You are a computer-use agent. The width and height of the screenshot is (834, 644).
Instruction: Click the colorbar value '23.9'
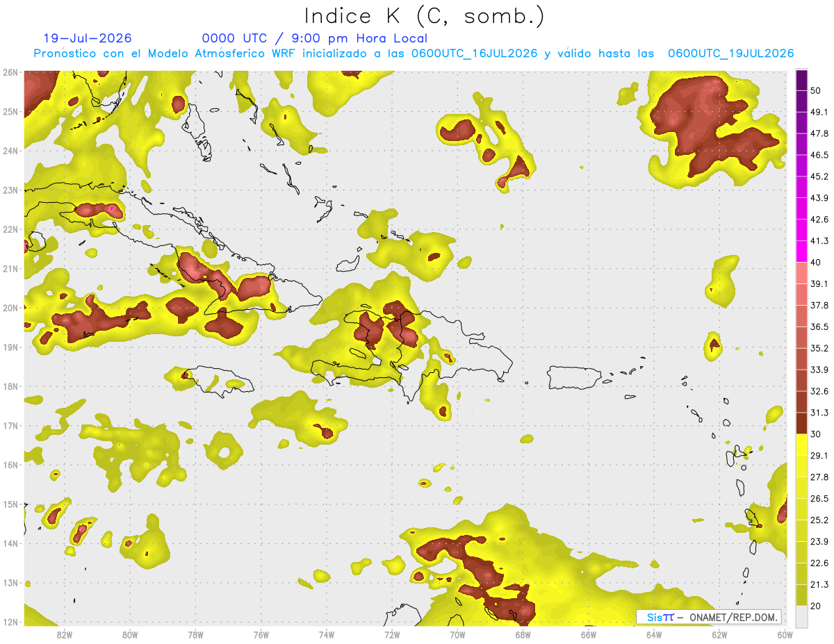[x=819, y=542]
